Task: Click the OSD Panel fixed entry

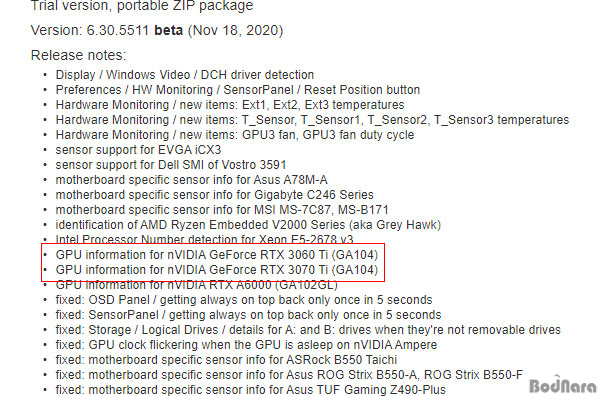Action: click(x=244, y=300)
